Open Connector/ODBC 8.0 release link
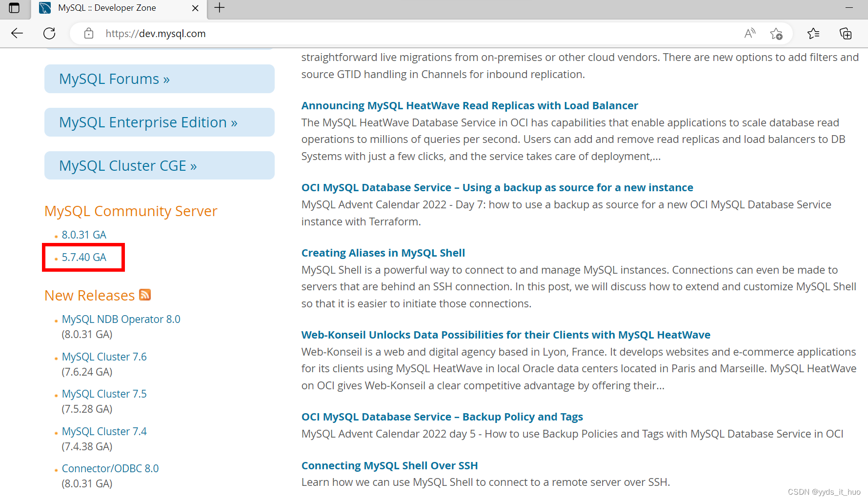 pos(110,468)
